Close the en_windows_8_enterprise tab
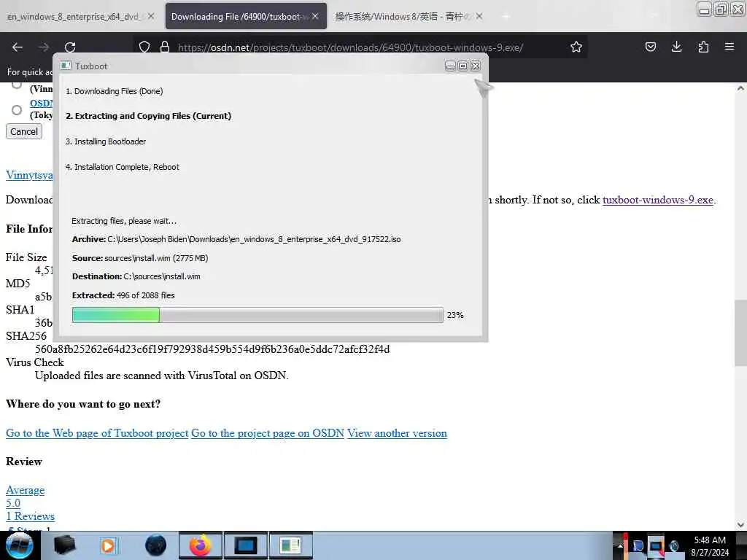The width and height of the screenshot is (747, 560). (x=151, y=16)
